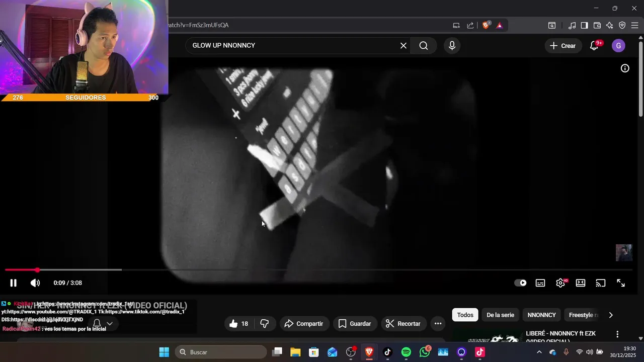Open the G account avatar menu
Viewport: 644px width, 362px height.
(x=618, y=46)
